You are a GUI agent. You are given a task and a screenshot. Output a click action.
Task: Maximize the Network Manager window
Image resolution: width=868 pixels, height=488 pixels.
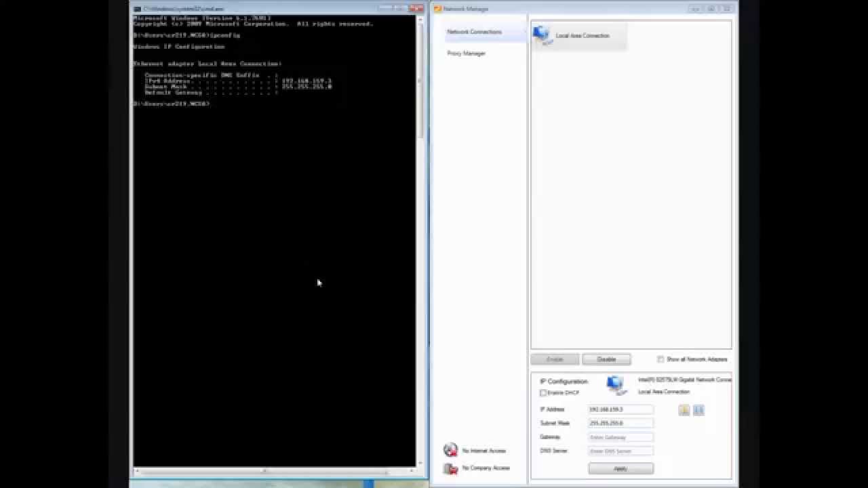[x=711, y=9]
